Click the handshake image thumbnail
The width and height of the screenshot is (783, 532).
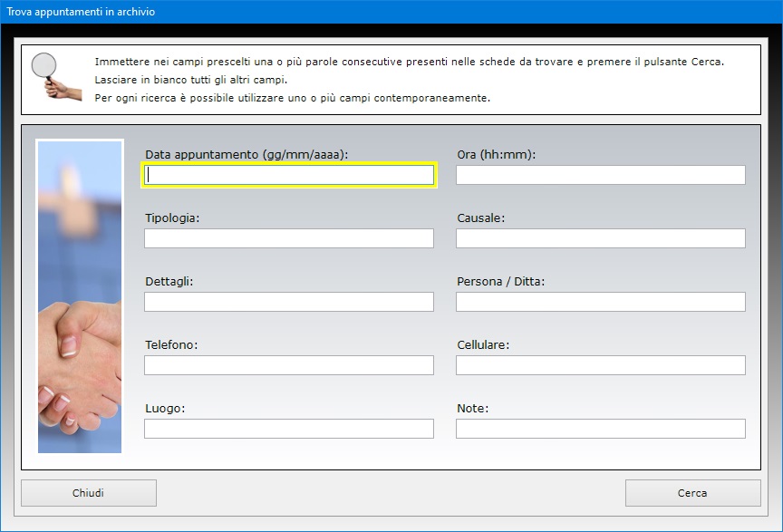point(80,296)
